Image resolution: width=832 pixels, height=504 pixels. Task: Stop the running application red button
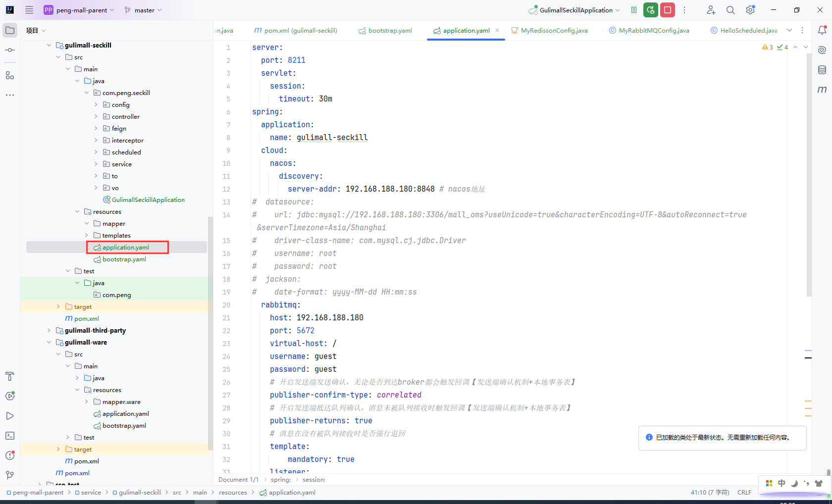(668, 10)
